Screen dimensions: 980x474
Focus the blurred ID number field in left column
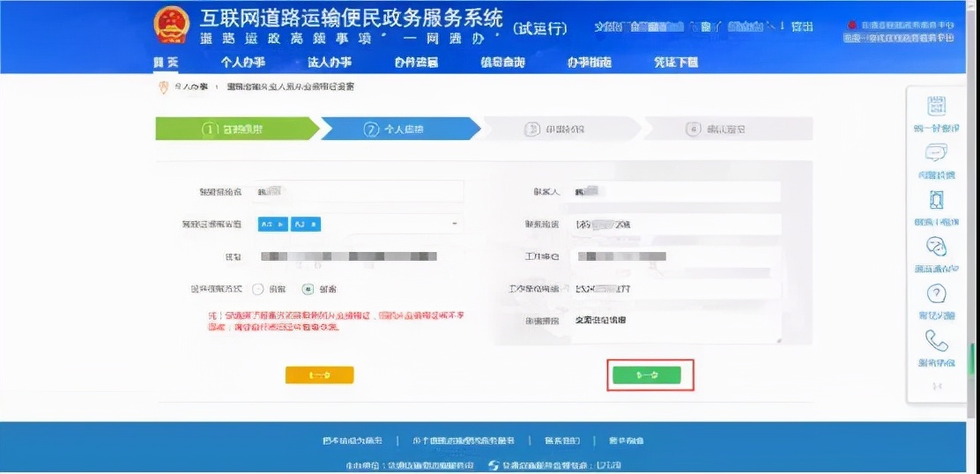click(x=358, y=256)
